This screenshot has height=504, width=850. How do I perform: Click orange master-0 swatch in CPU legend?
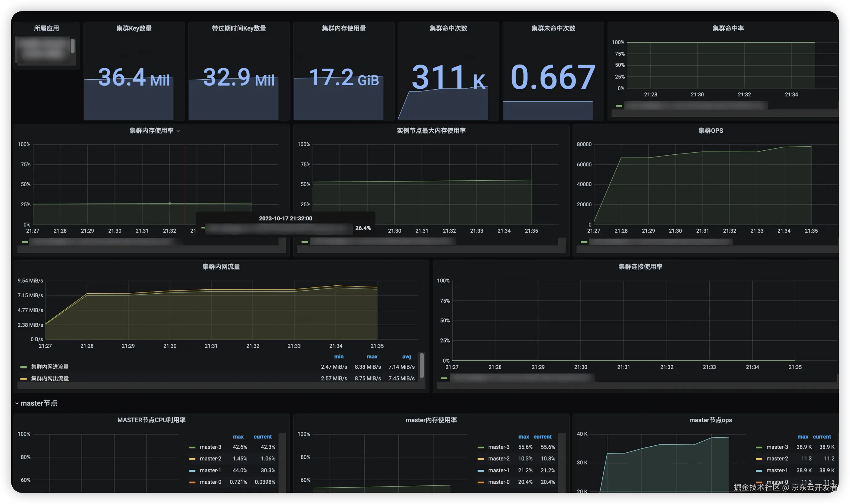(192, 482)
